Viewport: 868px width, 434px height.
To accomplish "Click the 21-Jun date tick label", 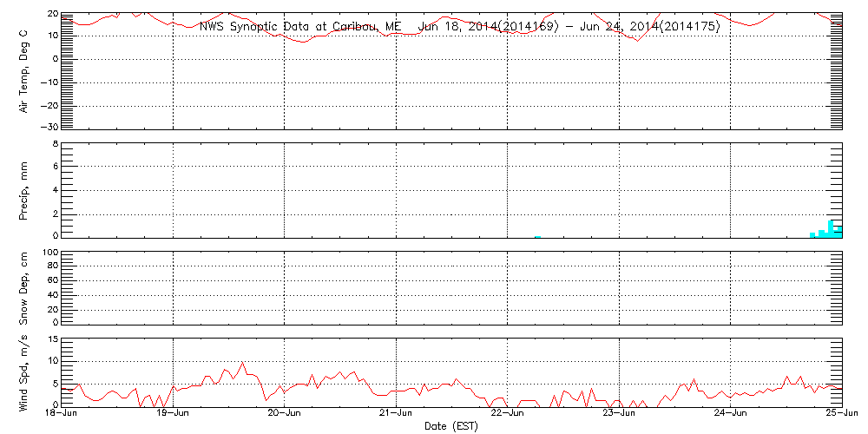I will click(397, 415).
